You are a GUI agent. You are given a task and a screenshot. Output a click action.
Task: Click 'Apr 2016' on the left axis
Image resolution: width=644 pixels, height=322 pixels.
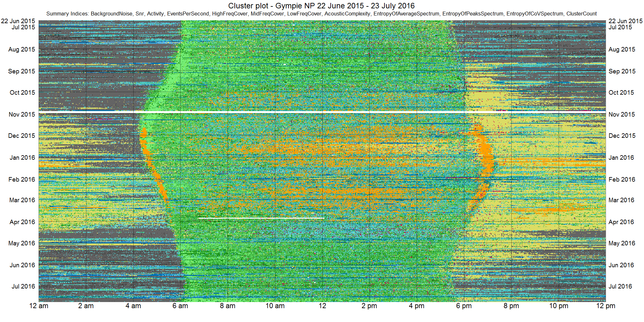22,222
